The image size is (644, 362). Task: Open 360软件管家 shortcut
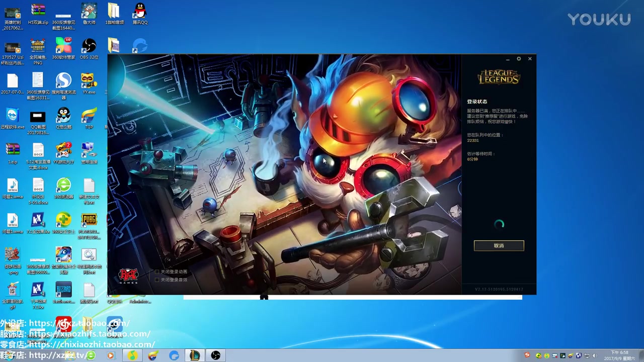[63, 49]
